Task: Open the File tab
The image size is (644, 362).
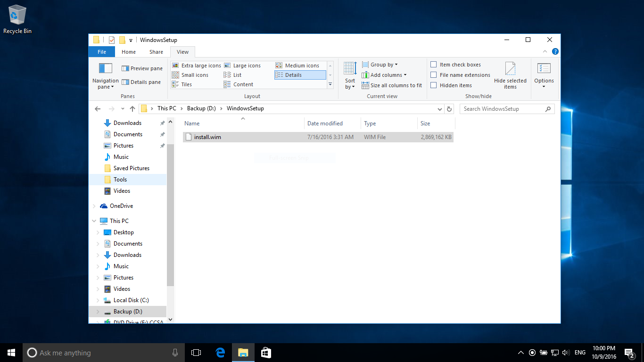Action: (102, 52)
